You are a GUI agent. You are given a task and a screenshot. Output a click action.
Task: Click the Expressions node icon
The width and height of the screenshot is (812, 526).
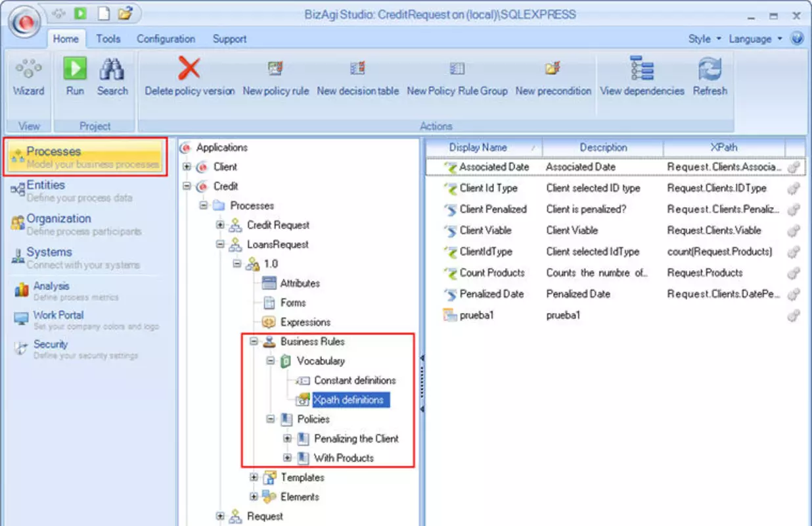tap(269, 322)
